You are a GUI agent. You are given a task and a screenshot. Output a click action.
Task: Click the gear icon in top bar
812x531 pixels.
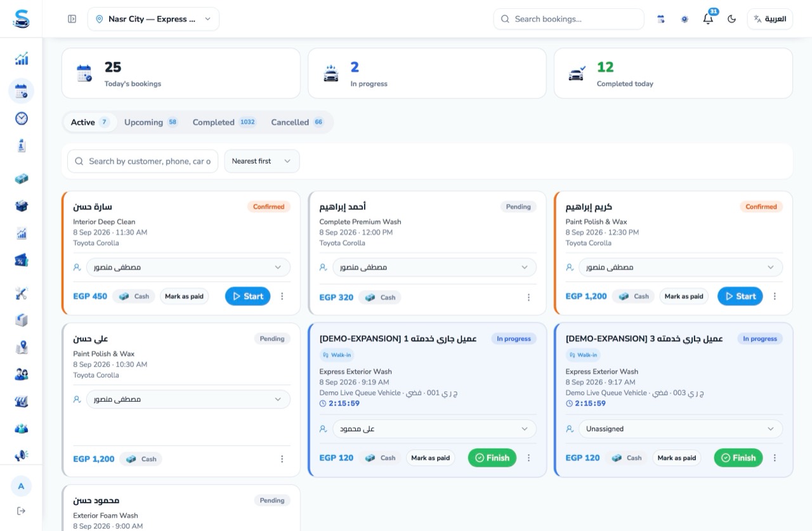pyautogui.click(x=684, y=19)
